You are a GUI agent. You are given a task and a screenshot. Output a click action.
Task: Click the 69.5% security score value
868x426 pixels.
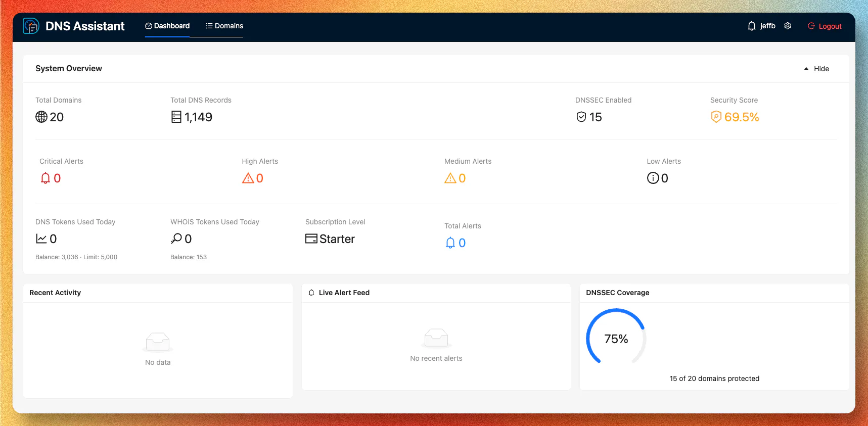pyautogui.click(x=742, y=117)
